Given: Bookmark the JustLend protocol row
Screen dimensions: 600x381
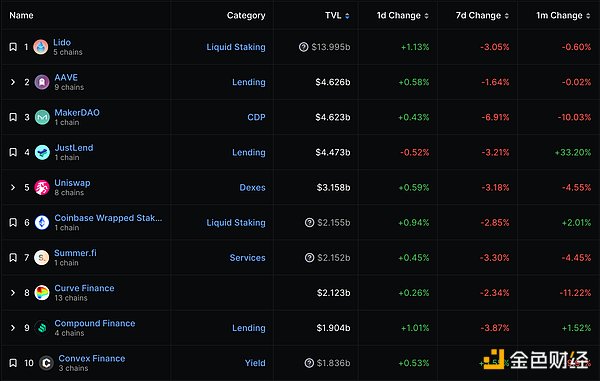Looking at the screenshot, I should click(x=13, y=152).
